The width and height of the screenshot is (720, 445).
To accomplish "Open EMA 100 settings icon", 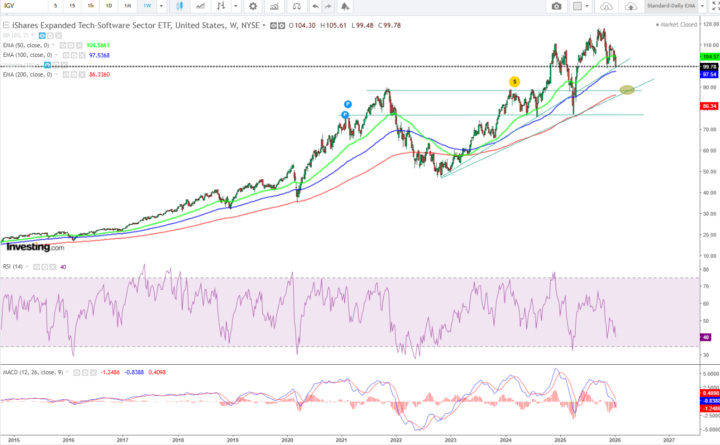I will coord(74,55).
